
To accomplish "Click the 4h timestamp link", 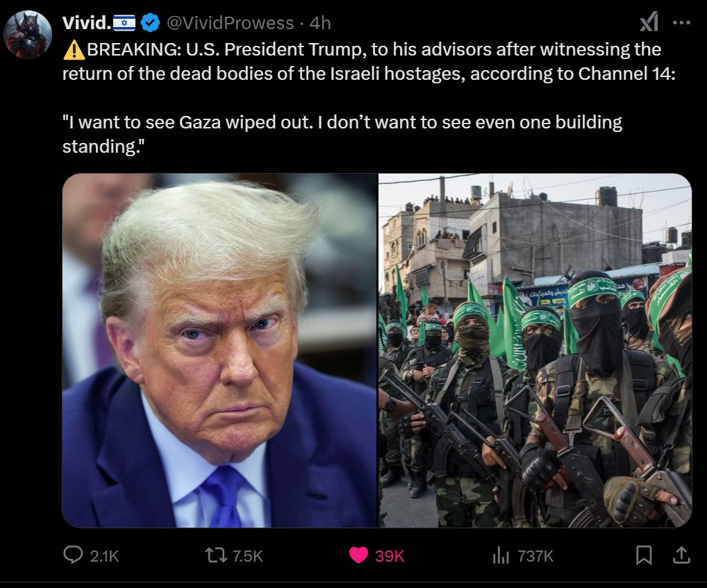I will pyautogui.click(x=320, y=23).
